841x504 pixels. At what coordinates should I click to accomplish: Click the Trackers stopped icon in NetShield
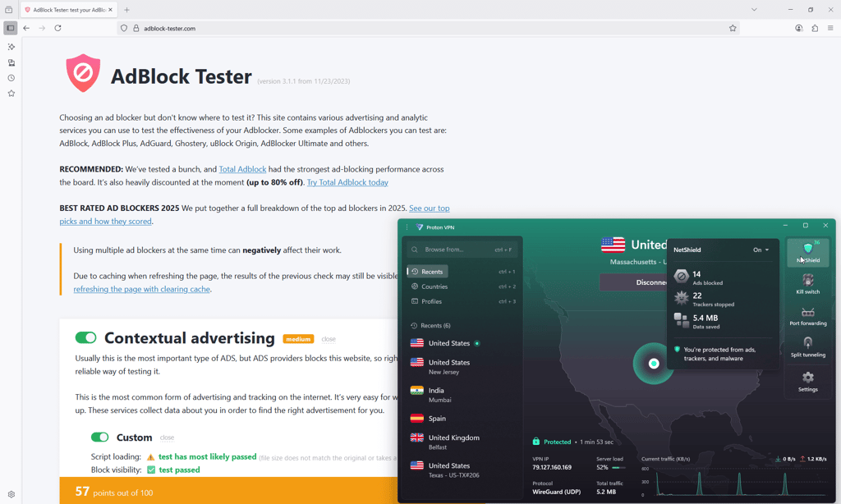coord(681,298)
